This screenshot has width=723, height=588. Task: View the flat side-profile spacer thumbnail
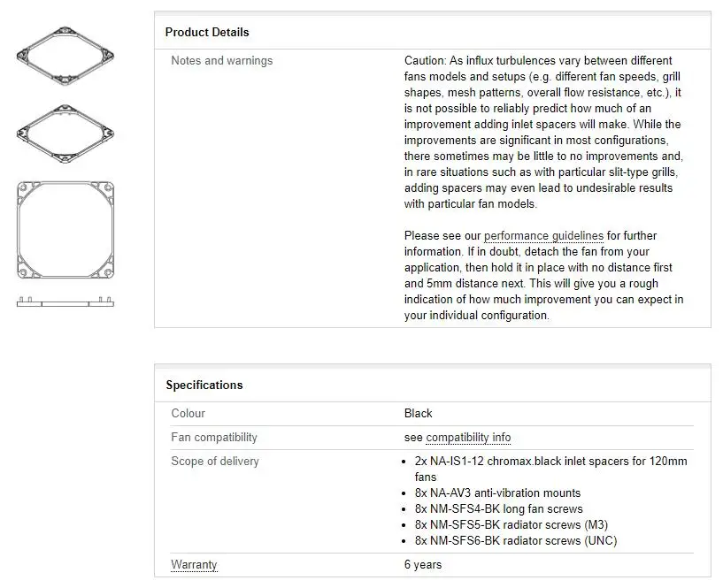click(65, 302)
